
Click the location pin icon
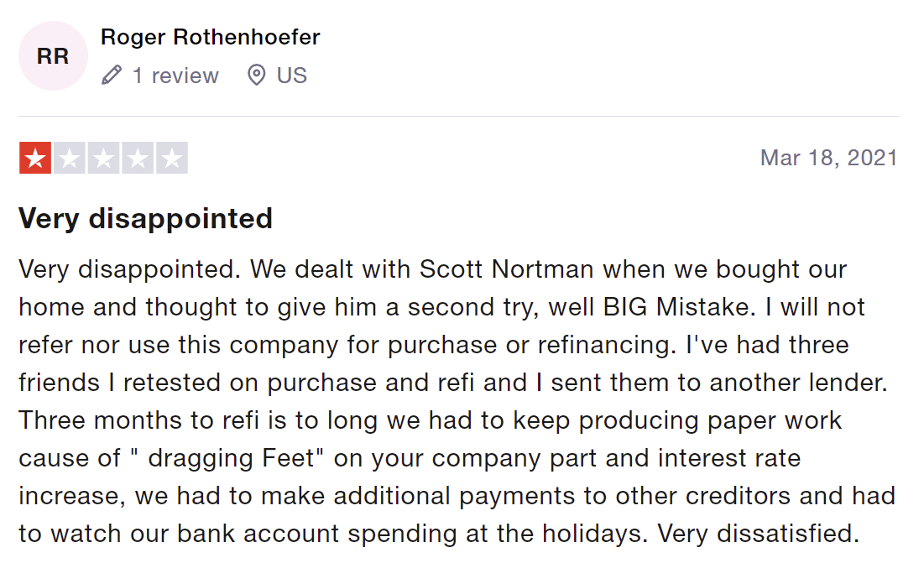coord(256,76)
